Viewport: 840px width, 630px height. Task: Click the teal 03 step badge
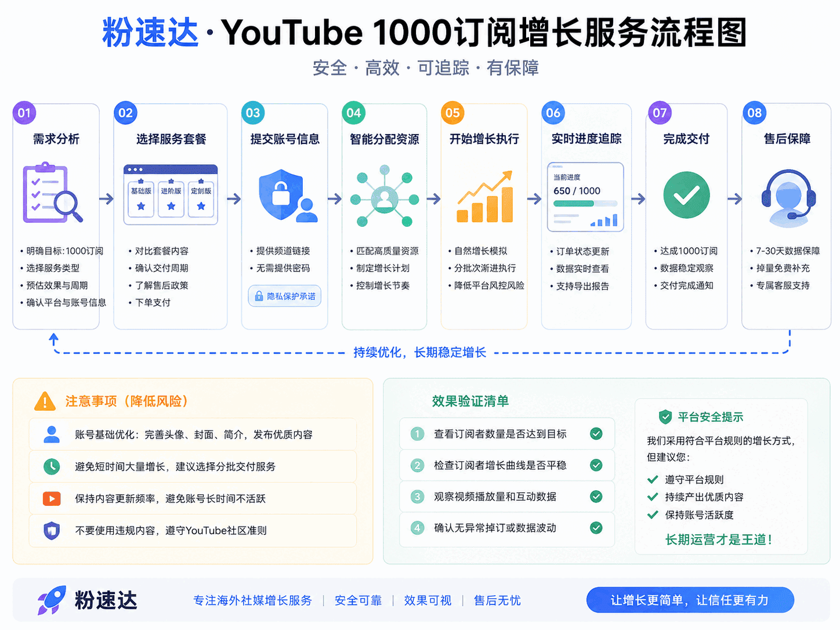[x=253, y=113]
